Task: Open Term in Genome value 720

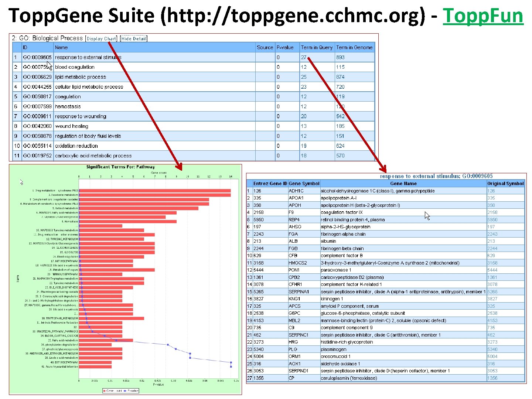Action: coord(340,87)
